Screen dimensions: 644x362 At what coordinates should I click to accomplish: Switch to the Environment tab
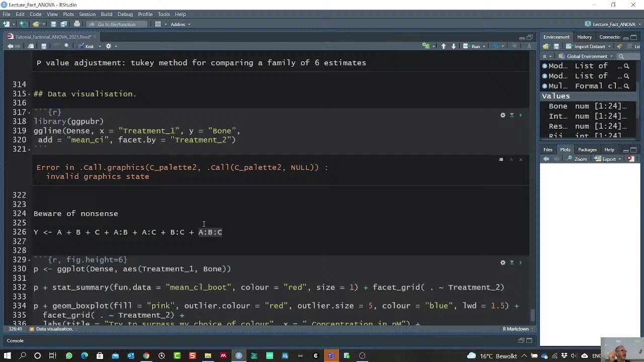click(556, 37)
